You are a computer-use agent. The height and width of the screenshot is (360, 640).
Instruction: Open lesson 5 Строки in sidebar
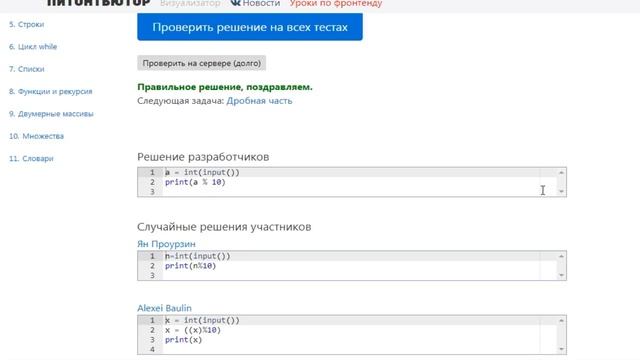click(27, 24)
